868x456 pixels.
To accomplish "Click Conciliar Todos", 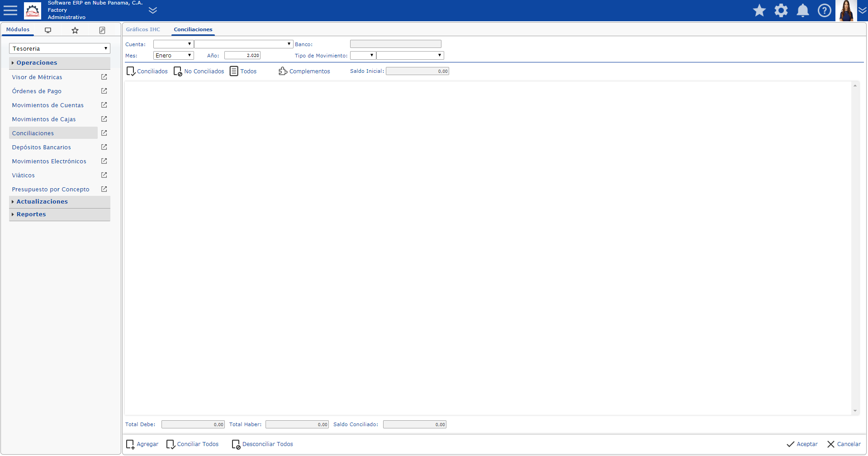I will point(192,444).
